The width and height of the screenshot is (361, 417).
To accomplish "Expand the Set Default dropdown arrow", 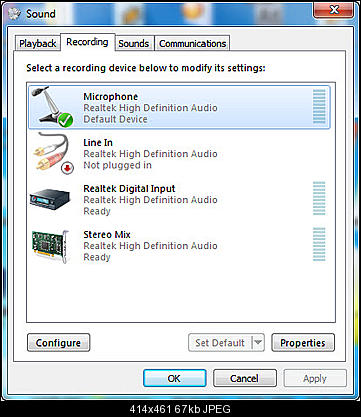I will pyautogui.click(x=258, y=342).
